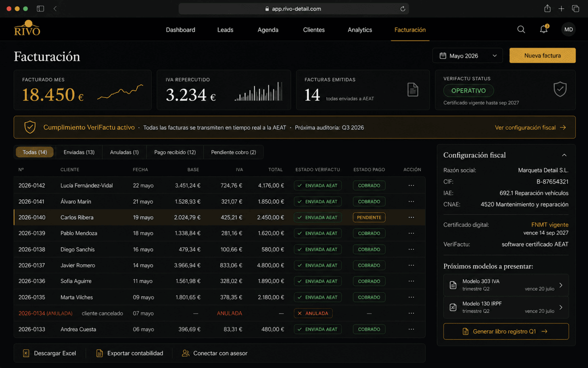Open the notifications bell
The width and height of the screenshot is (588, 368).
[544, 29]
